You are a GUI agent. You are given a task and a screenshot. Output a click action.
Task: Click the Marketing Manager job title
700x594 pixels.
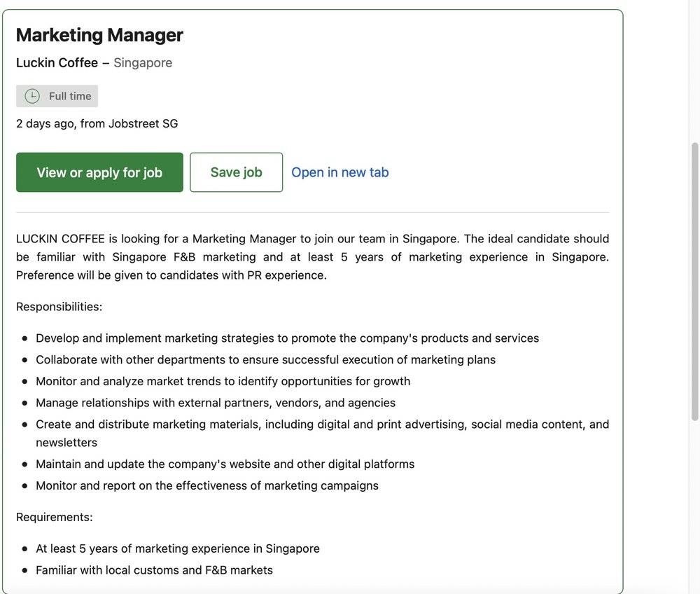click(99, 35)
